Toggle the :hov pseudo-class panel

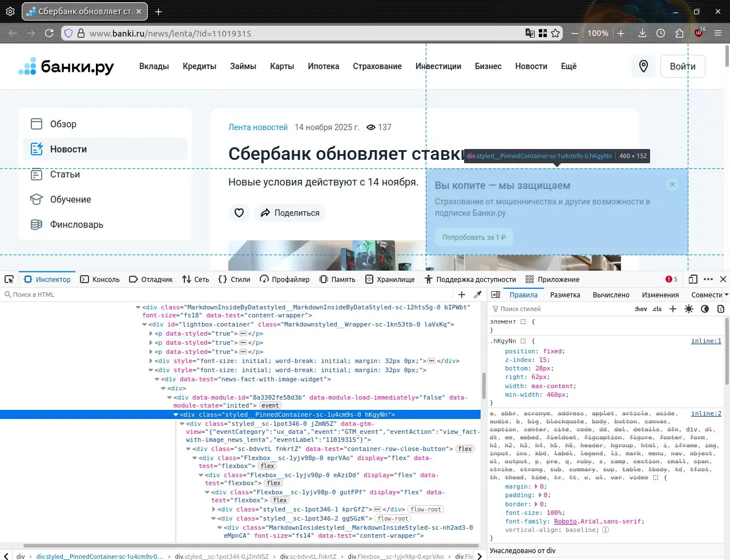pos(640,309)
